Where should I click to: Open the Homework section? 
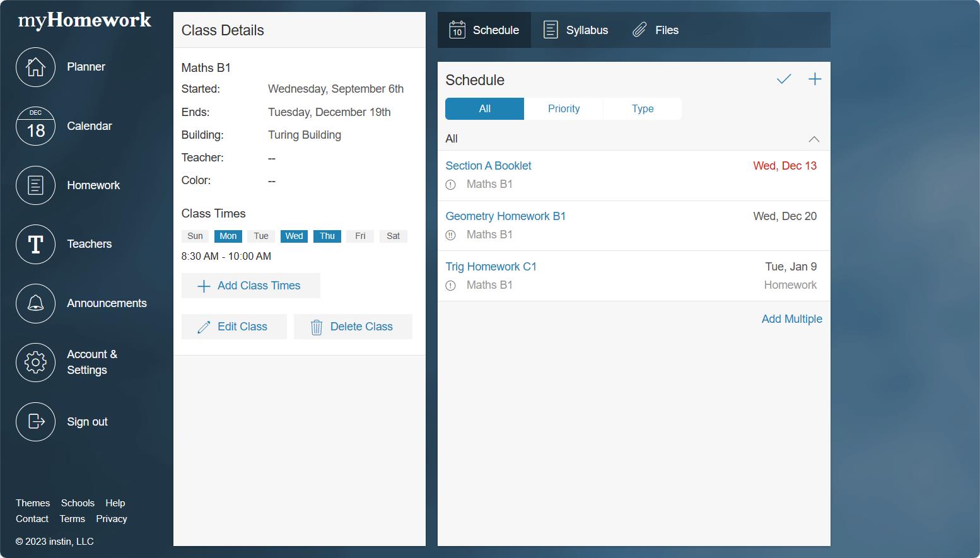click(x=35, y=185)
